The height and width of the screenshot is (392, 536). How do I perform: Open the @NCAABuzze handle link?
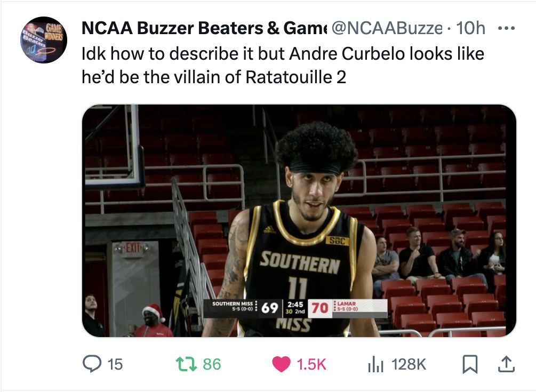387,28
